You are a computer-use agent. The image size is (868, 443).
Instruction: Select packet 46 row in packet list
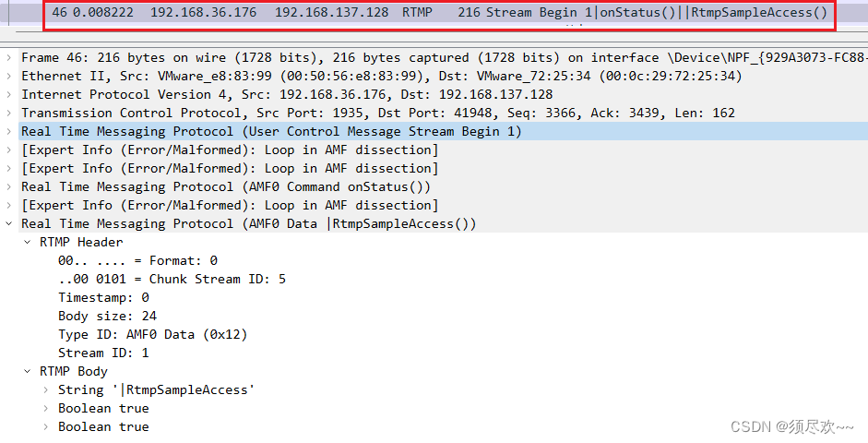click(439, 12)
